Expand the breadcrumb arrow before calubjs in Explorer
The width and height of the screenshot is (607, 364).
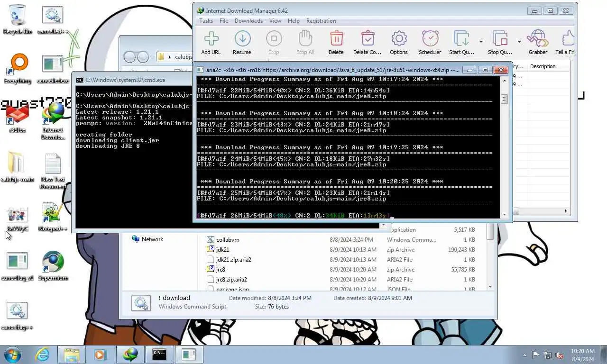(169, 57)
